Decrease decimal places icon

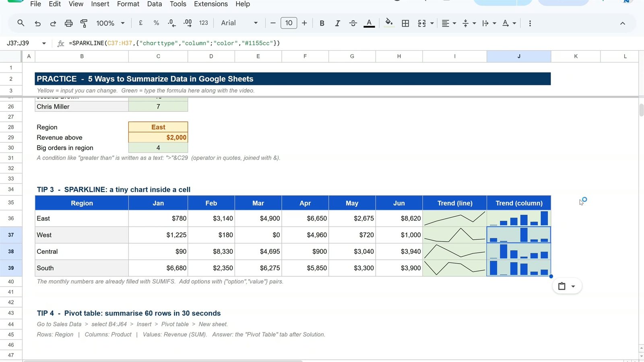[172, 23]
